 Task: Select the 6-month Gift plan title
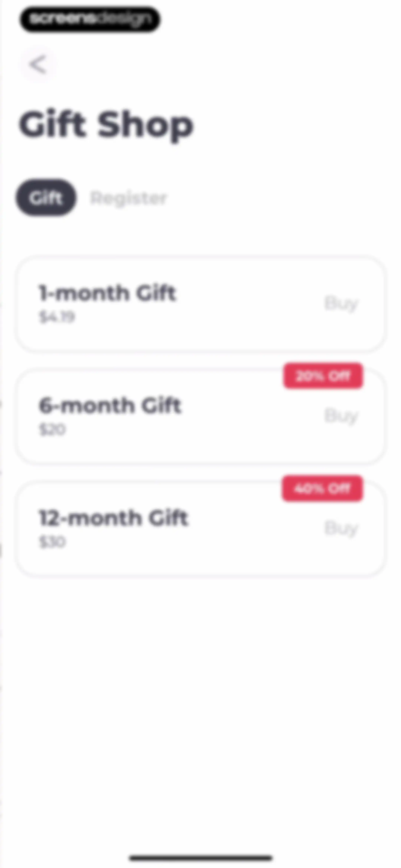110,405
